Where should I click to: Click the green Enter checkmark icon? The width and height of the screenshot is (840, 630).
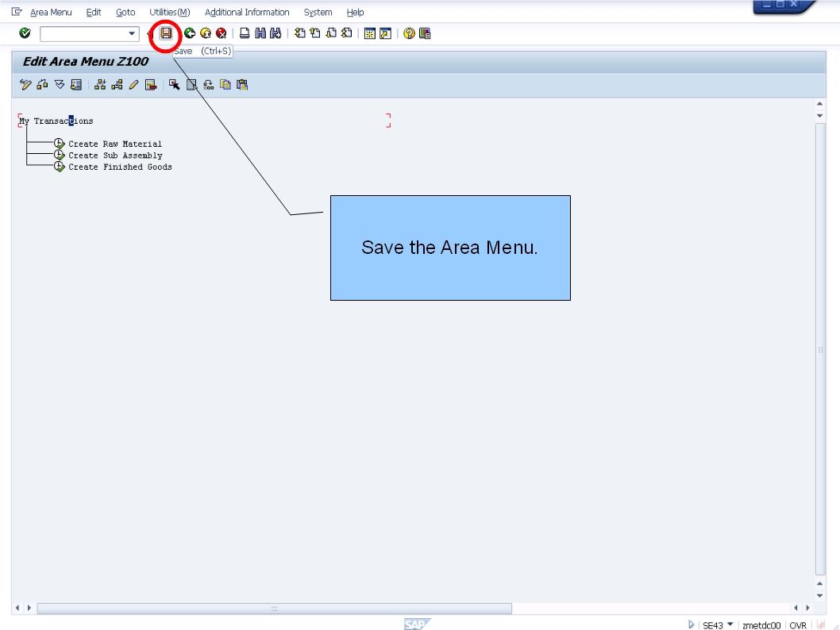pyautogui.click(x=24, y=33)
